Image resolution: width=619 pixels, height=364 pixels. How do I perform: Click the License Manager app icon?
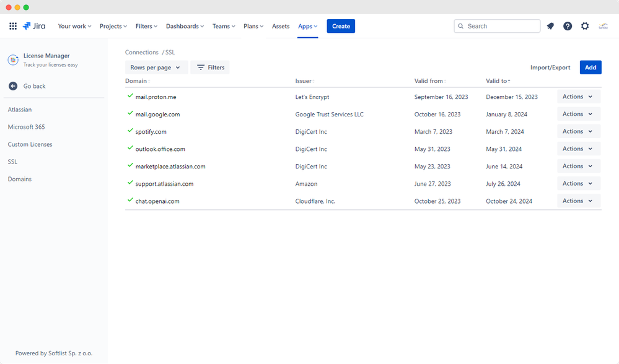[13, 60]
